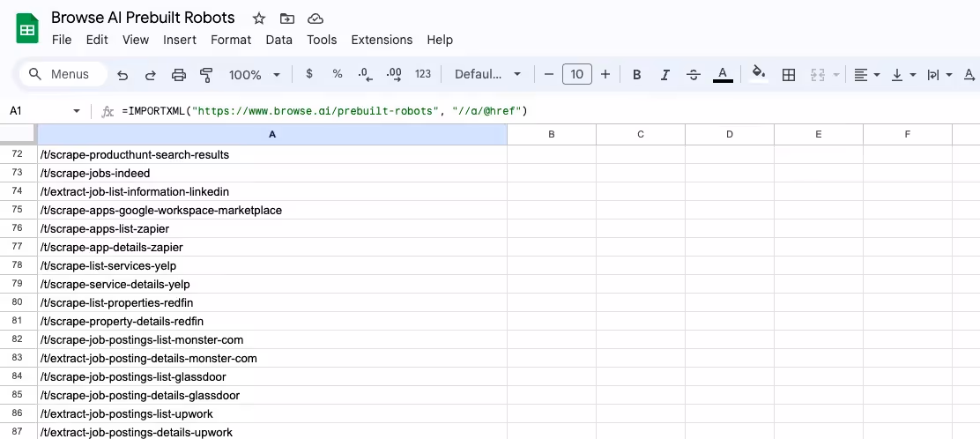
Task: Open the Data menu
Action: click(x=278, y=40)
